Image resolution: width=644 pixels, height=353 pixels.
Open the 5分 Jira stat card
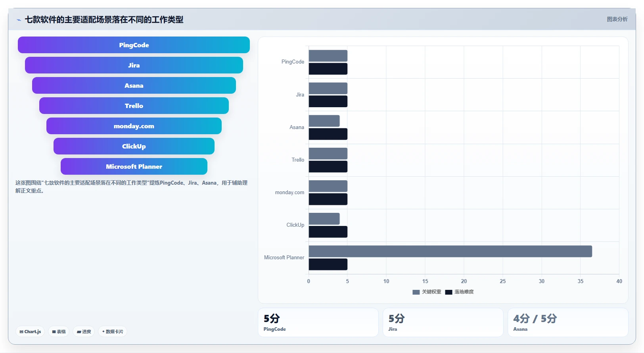click(443, 322)
